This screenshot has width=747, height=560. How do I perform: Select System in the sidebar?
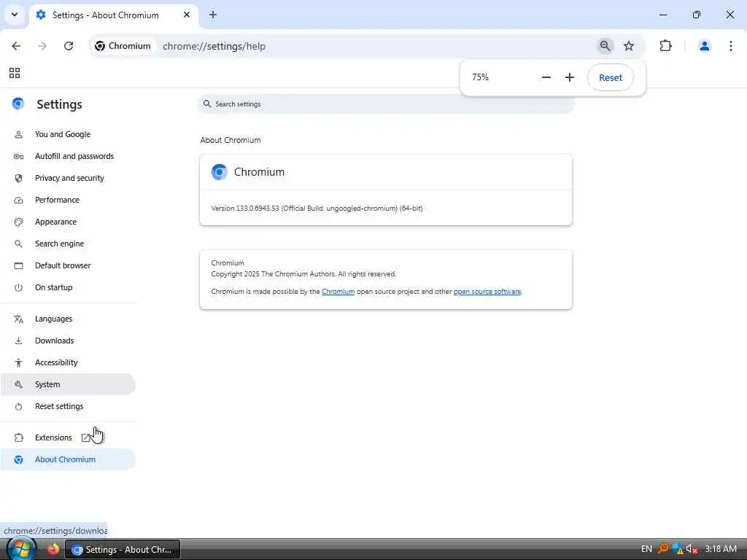tap(68, 384)
